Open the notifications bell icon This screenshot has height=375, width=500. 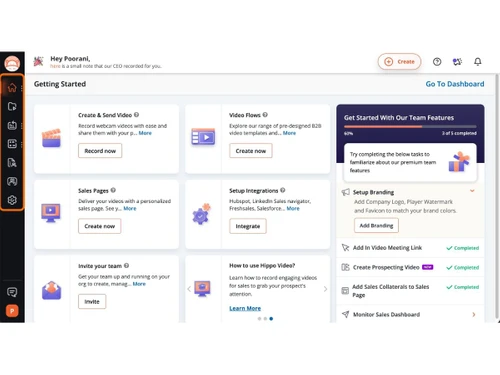478,62
